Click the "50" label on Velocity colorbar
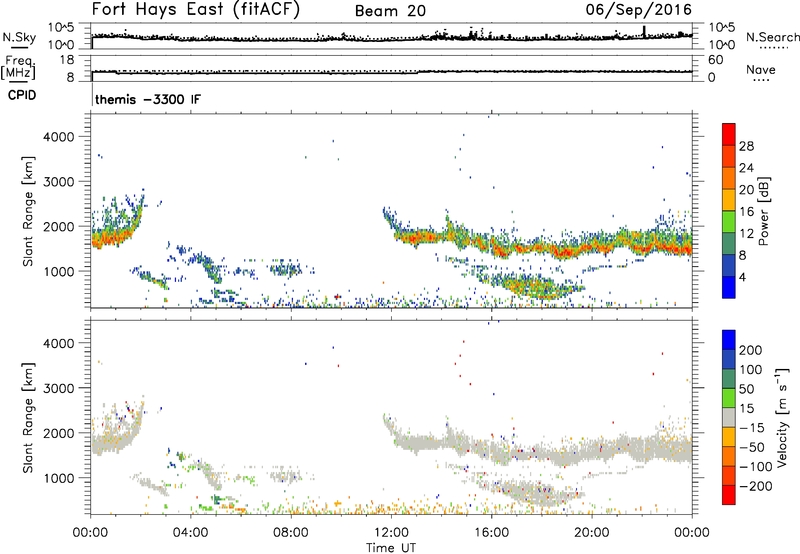This screenshot has width=800, height=554. coord(746,389)
